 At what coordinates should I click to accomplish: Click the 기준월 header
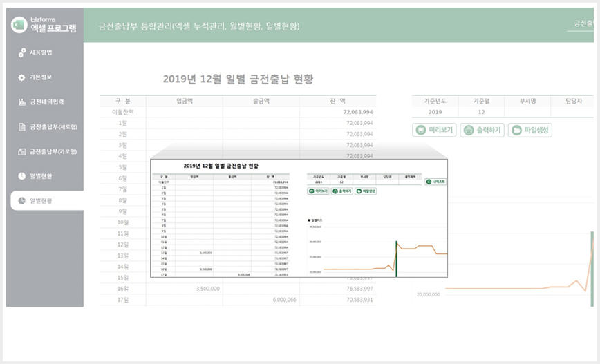(x=481, y=101)
